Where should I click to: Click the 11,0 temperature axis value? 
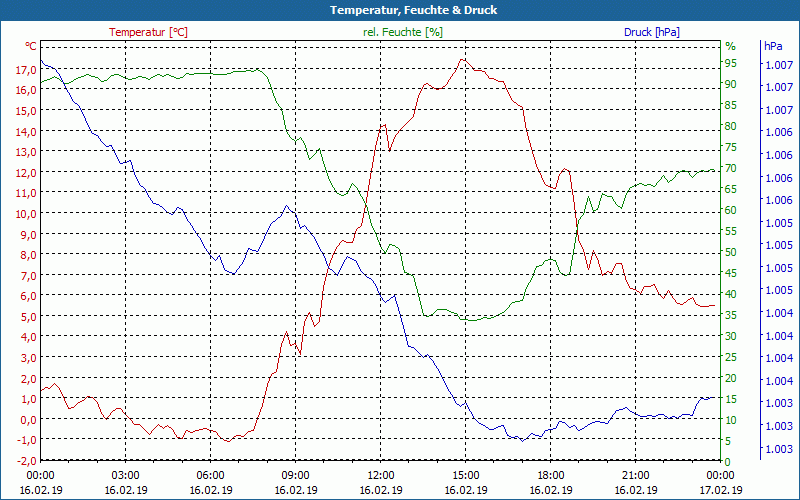(26, 193)
